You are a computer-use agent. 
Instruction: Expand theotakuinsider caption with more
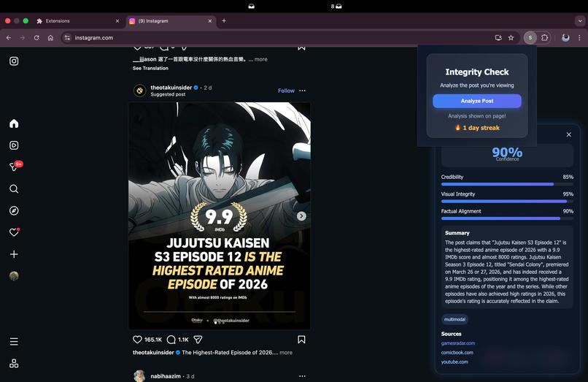tap(286, 353)
